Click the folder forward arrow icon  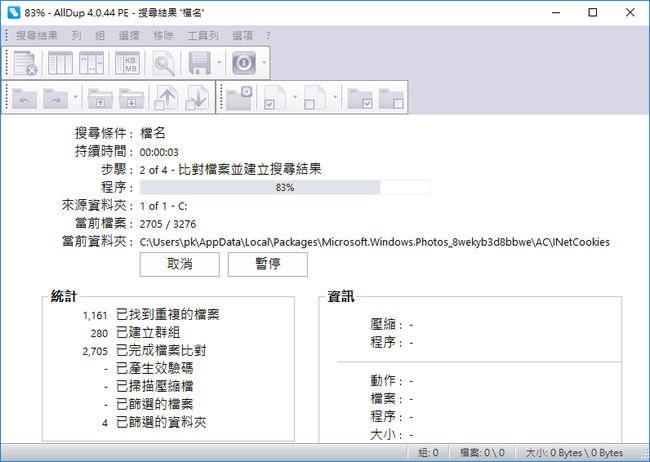click(x=56, y=98)
